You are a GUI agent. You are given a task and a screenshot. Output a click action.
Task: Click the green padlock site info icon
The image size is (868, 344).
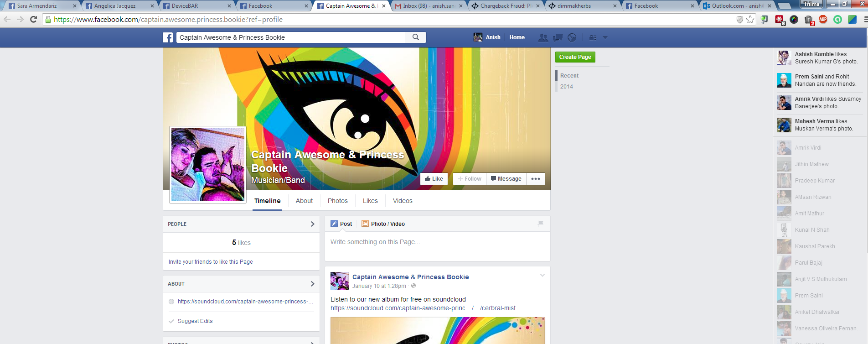click(x=48, y=19)
